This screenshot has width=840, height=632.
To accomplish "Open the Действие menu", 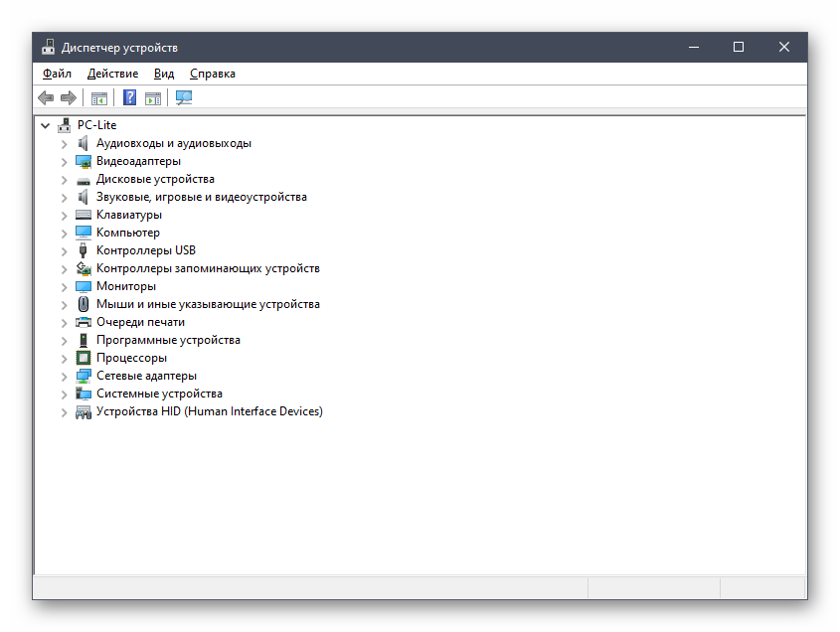I will click(112, 74).
